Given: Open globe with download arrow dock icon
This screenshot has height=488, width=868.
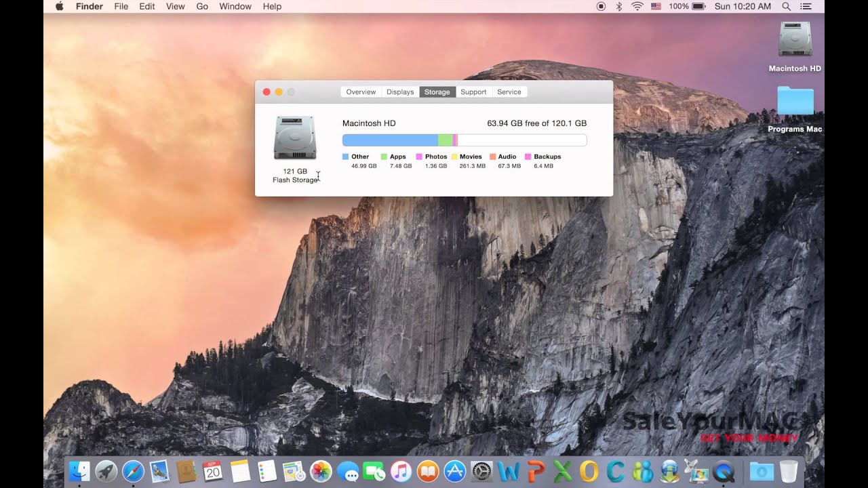Looking at the screenshot, I should [669, 471].
